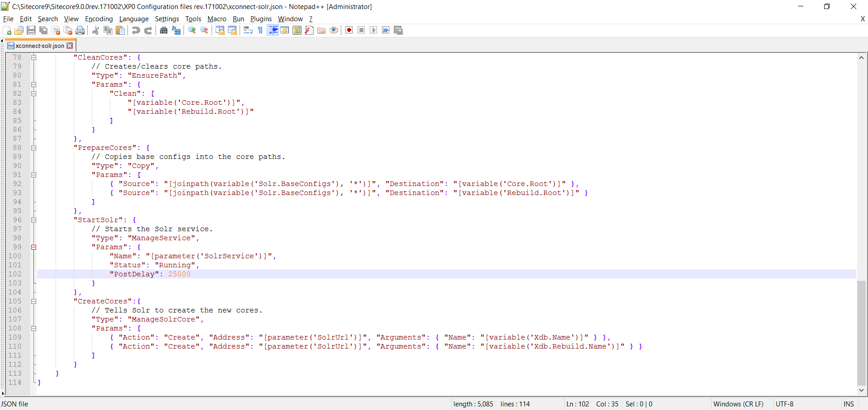Open the Search menu
This screenshot has height=410, width=868.
click(48, 19)
